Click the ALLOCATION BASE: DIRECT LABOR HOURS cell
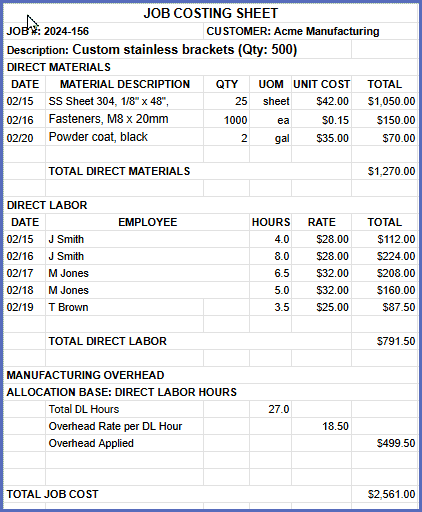The height and width of the screenshot is (512, 422). (x=211, y=392)
